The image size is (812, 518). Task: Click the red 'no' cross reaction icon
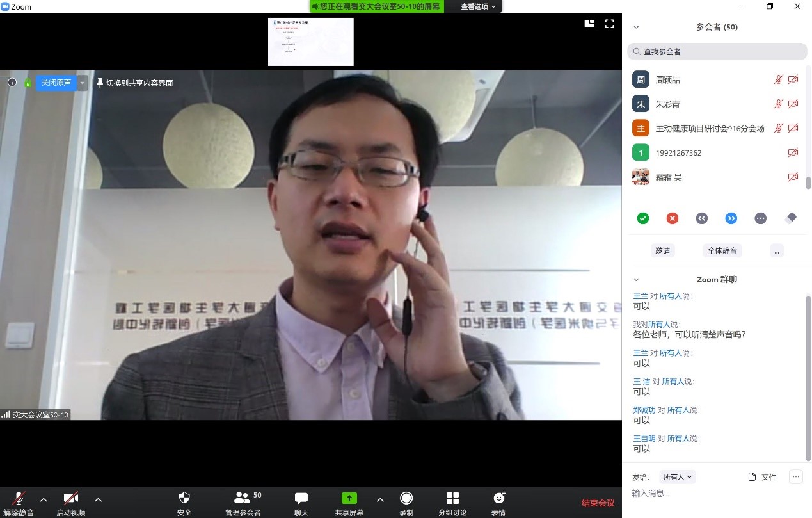[673, 218]
